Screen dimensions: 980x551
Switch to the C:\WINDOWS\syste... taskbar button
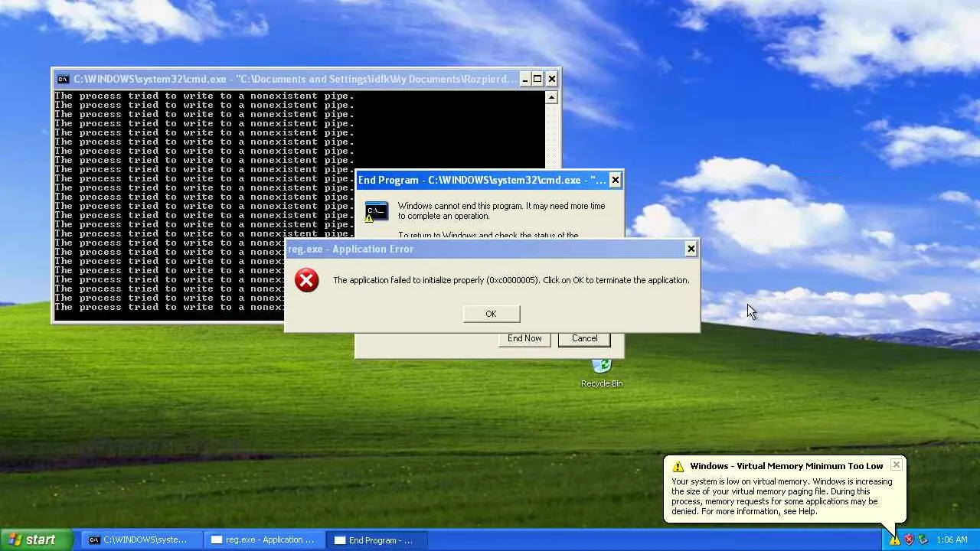coord(142,540)
